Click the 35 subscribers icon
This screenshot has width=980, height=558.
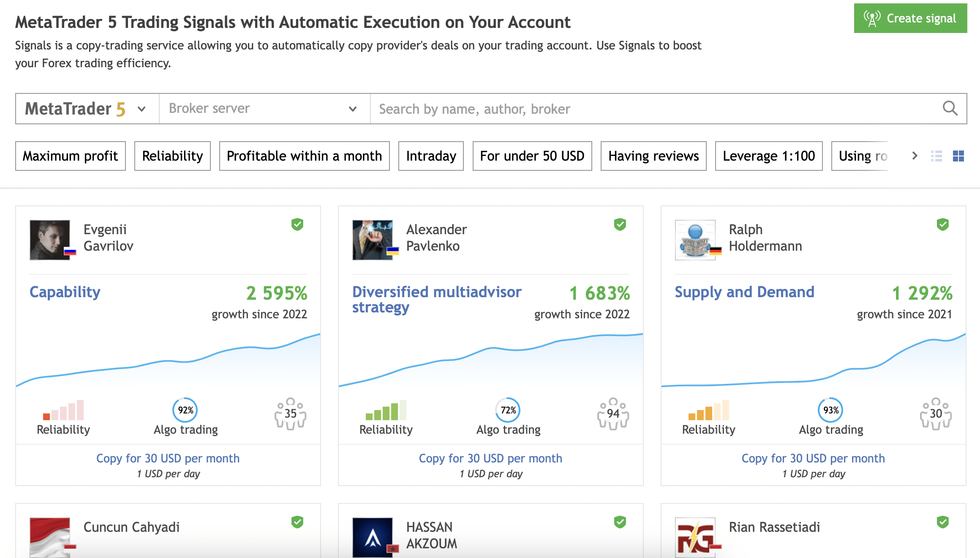click(290, 414)
